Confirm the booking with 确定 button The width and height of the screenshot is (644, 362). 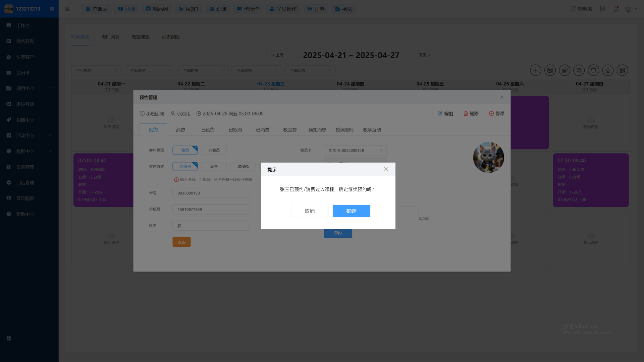(x=351, y=211)
